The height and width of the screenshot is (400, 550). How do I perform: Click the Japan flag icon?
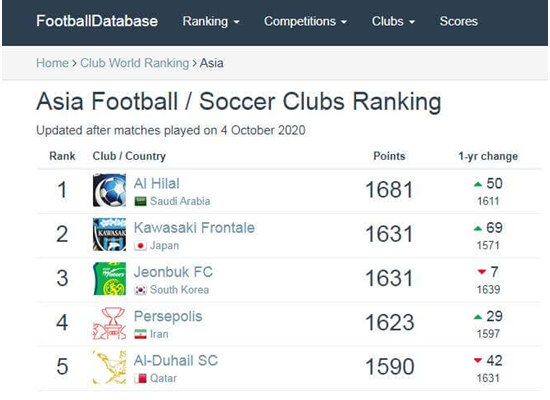tap(140, 246)
